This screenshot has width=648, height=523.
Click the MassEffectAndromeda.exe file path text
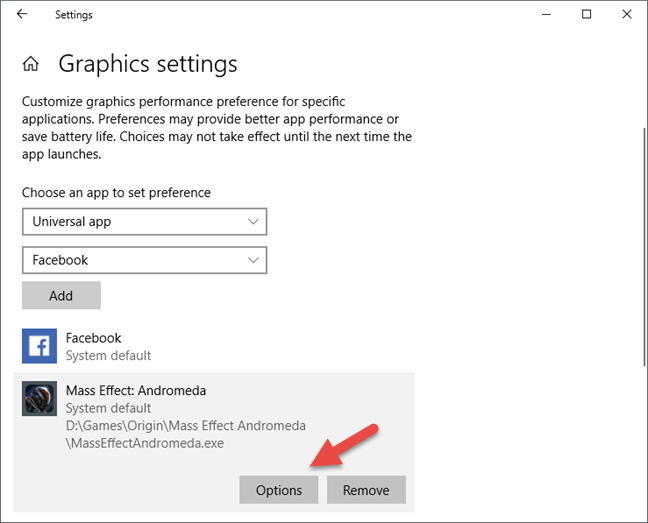[186, 434]
